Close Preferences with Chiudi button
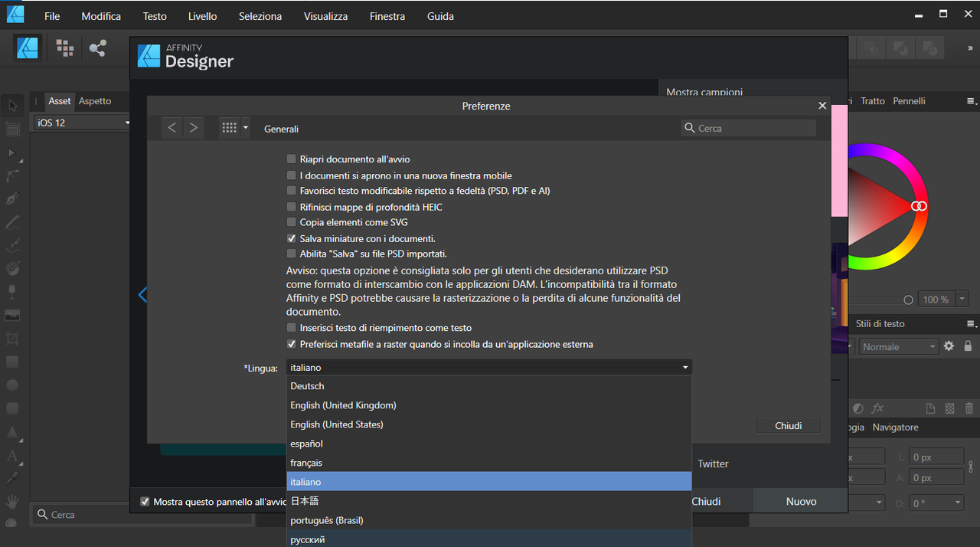Image resolution: width=980 pixels, height=547 pixels. (x=788, y=426)
